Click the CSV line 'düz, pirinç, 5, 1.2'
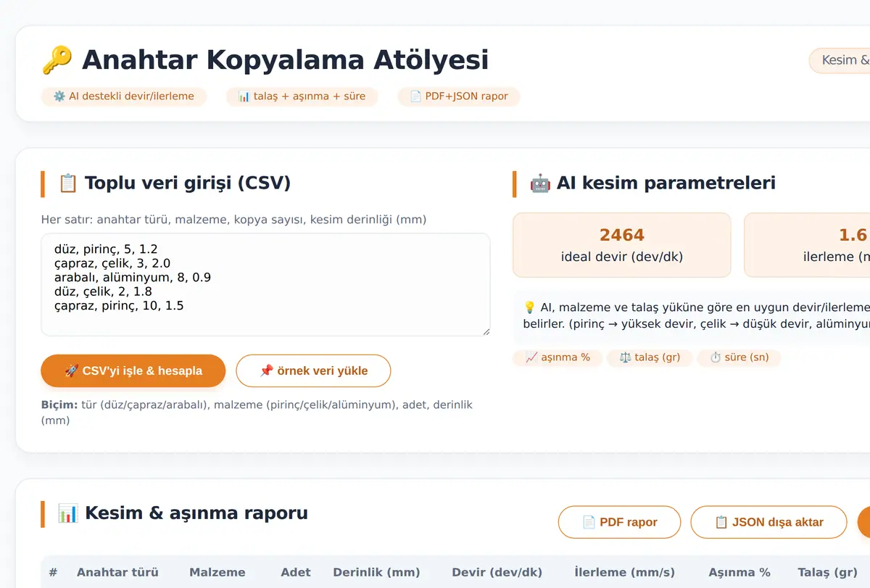 pos(106,249)
